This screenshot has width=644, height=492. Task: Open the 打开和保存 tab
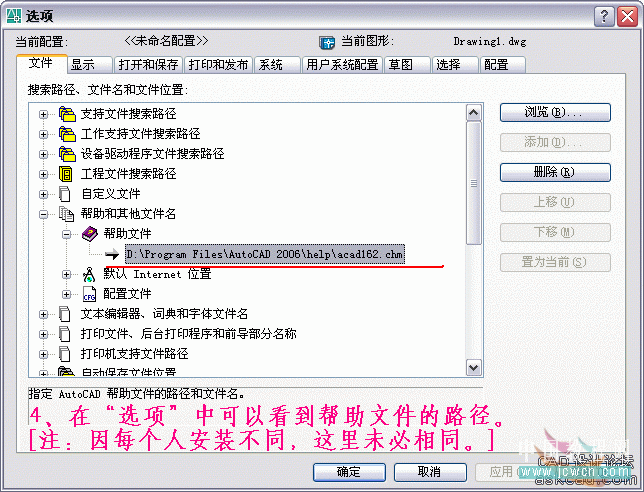148,65
